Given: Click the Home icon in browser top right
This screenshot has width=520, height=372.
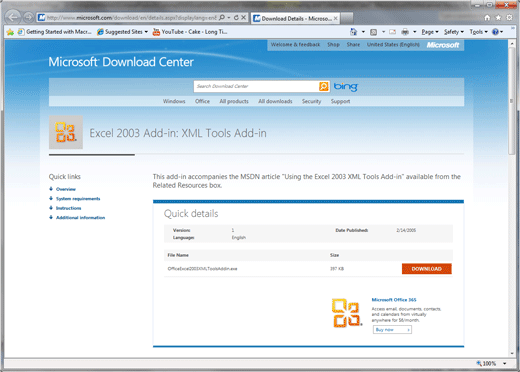Looking at the screenshot, I should click(487, 17).
